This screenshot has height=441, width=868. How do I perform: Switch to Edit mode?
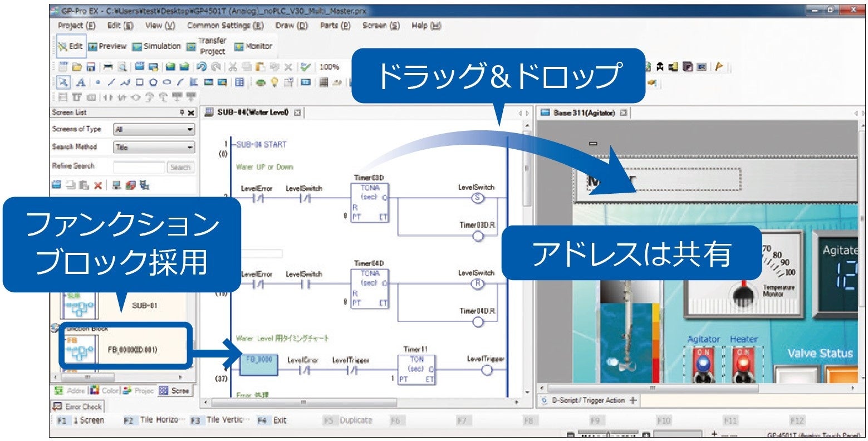click(71, 46)
